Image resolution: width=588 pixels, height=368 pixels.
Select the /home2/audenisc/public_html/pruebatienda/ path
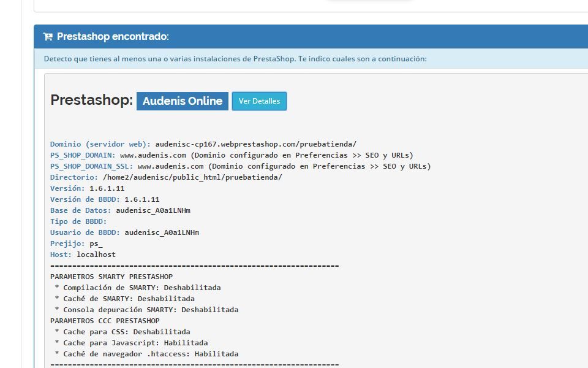point(192,177)
